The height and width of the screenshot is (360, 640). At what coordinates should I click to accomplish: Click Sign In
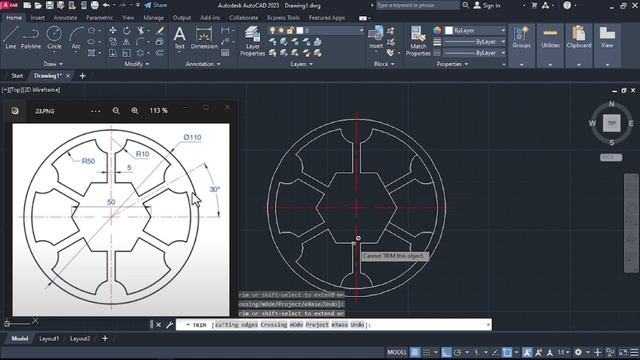pos(487,5)
